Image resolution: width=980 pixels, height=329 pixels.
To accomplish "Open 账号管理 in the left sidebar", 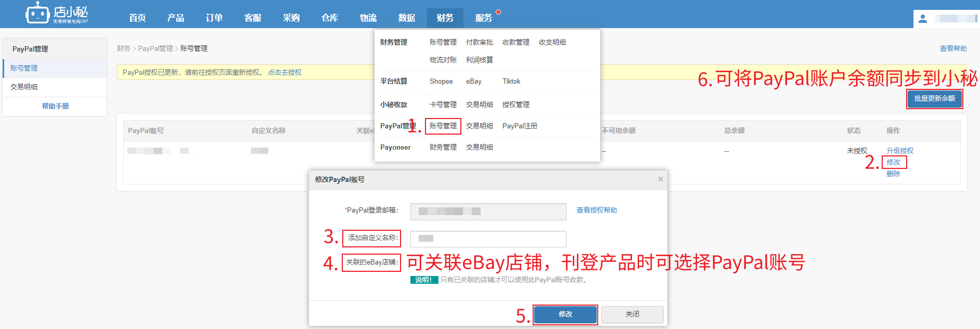I will click(x=55, y=68).
